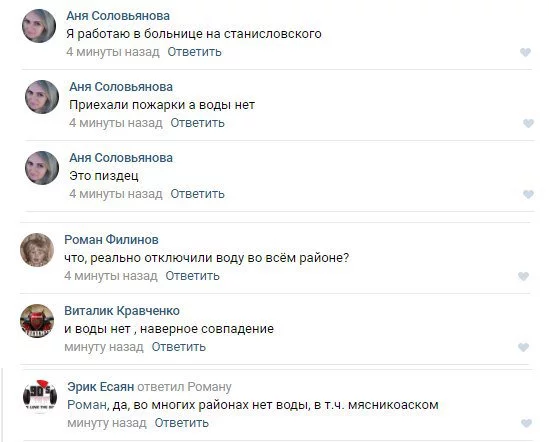Open Роман Филинов's avatar photo
Image resolution: width=549 pixels, height=442 pixels.
click(x=37, y=250)
